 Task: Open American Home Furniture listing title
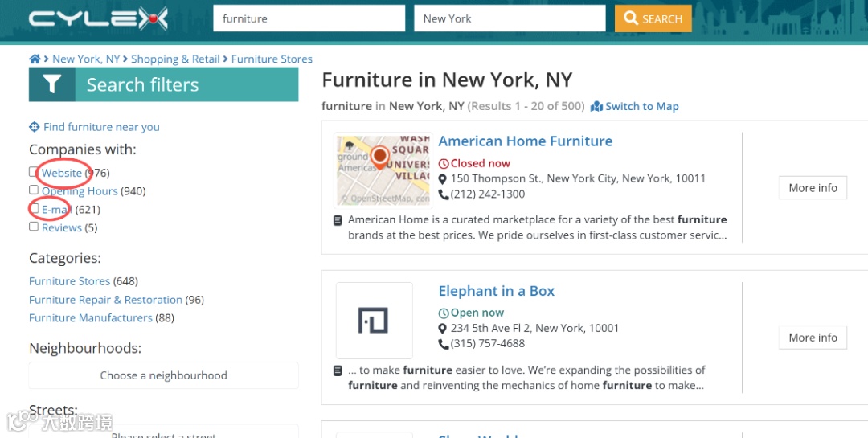[x=525, y=141]
